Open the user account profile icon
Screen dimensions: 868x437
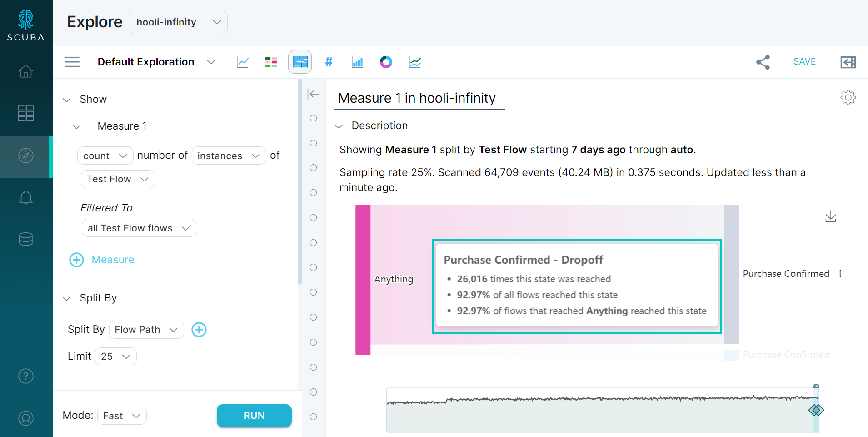(26, 418)
